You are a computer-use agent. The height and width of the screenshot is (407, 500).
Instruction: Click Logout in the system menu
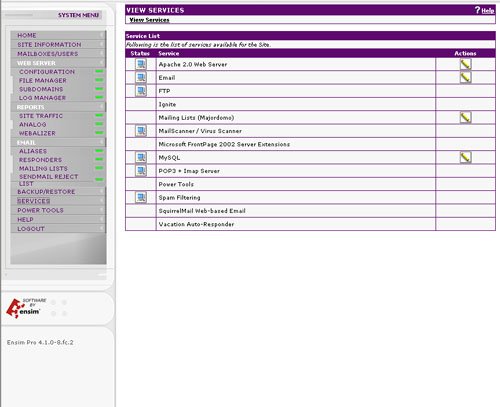[31, 229]
